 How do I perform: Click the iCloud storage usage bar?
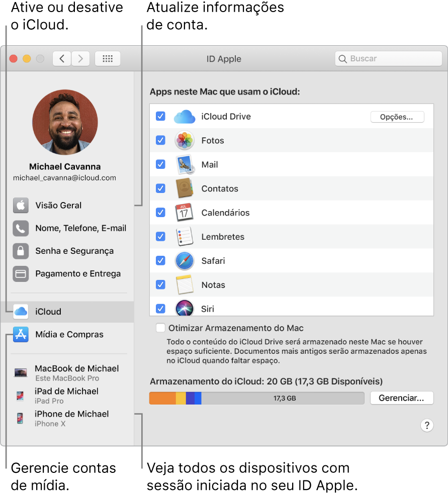pos(256,398)
